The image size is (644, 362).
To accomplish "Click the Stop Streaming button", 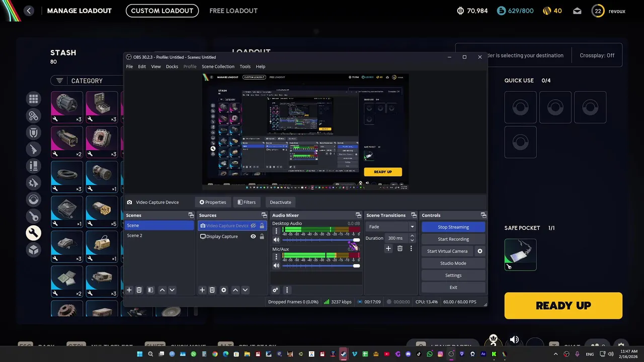I will [x=453, y=227].
